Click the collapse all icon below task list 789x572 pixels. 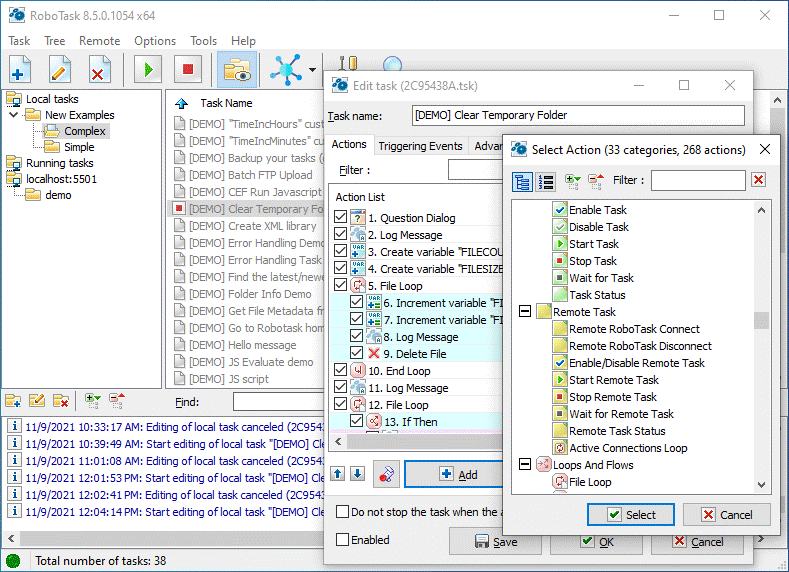point(117,401)
